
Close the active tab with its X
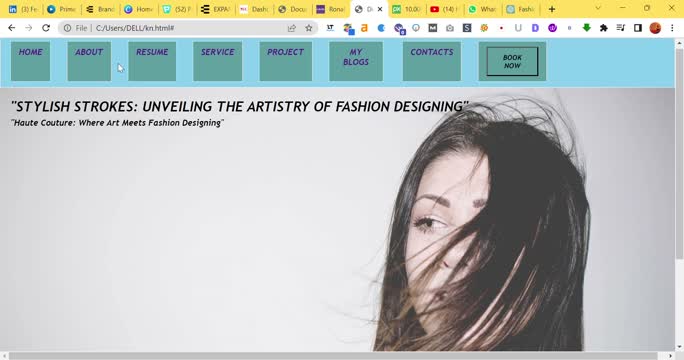coord(380,9)
